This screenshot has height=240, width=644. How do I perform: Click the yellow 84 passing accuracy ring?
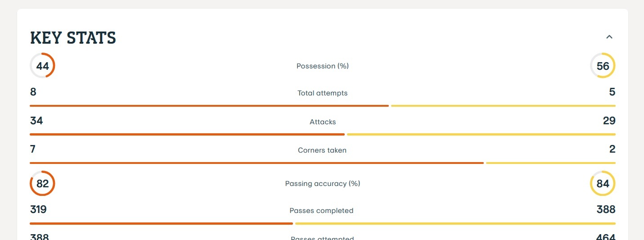coord(603,183)
